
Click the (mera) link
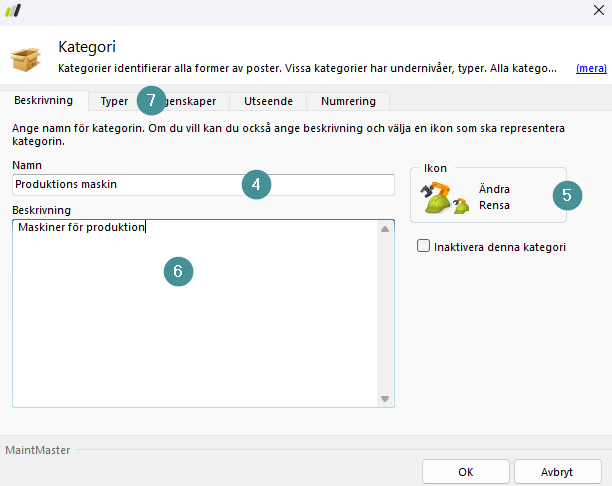[591, 68]
